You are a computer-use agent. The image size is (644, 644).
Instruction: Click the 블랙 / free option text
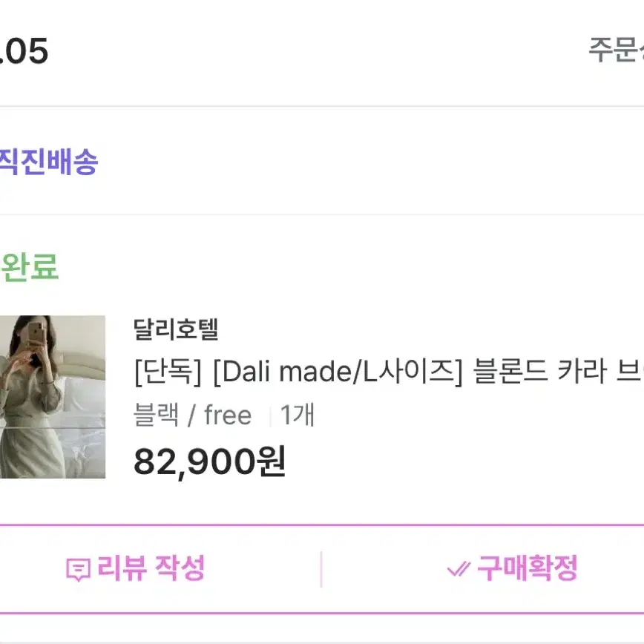(193, 415)
